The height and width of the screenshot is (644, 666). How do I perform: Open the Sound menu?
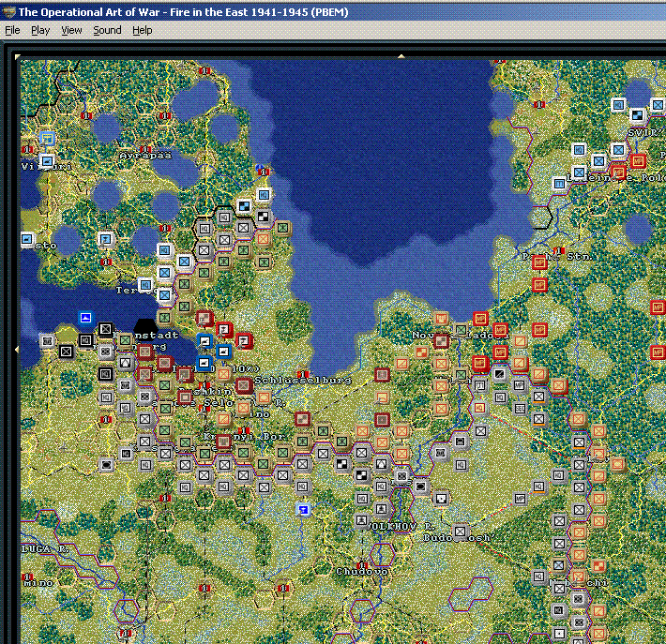(x=107, y=30)
